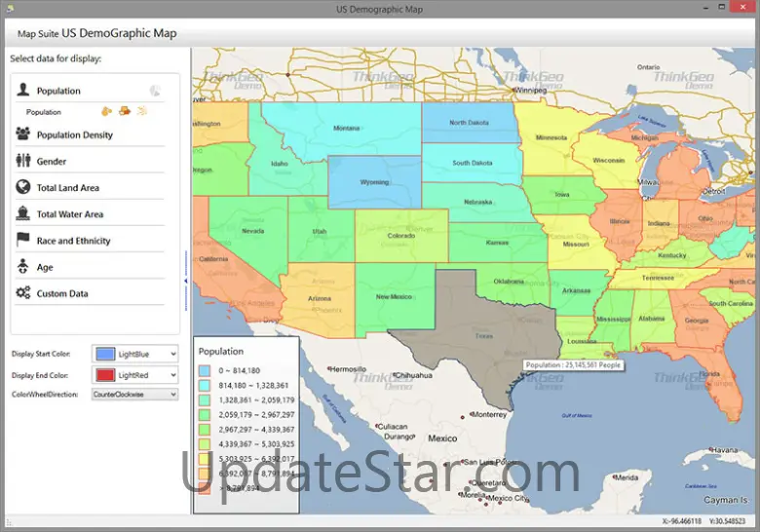
Task: Collapse the side panel via splitter arrow
Action: pos(186,281)
